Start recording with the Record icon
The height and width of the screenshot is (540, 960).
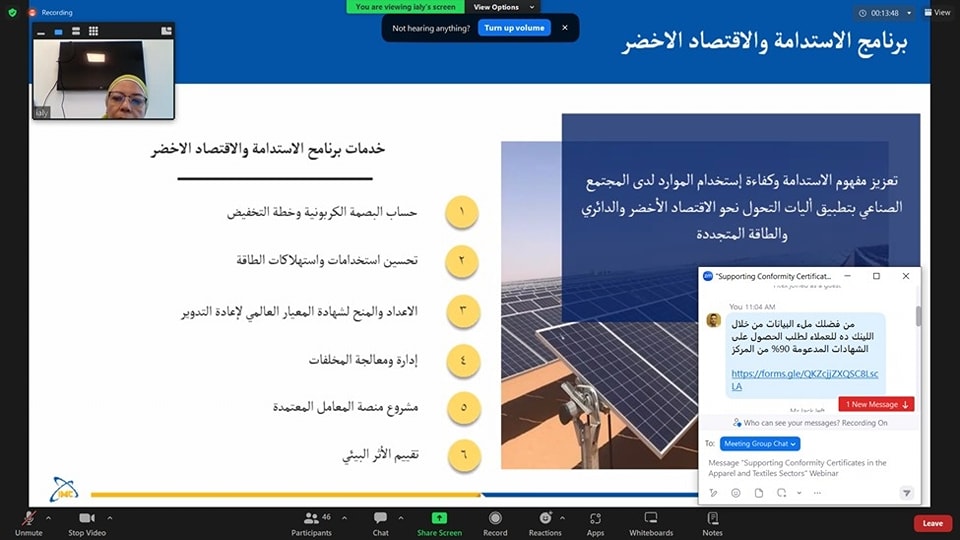click(x=495, y=518)
